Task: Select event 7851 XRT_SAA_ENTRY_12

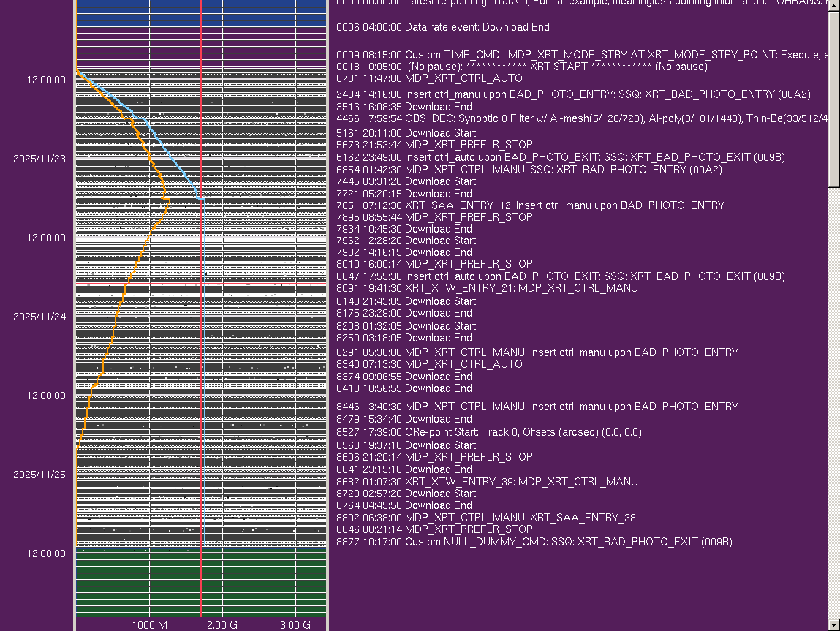Action: tap(530, 205)
